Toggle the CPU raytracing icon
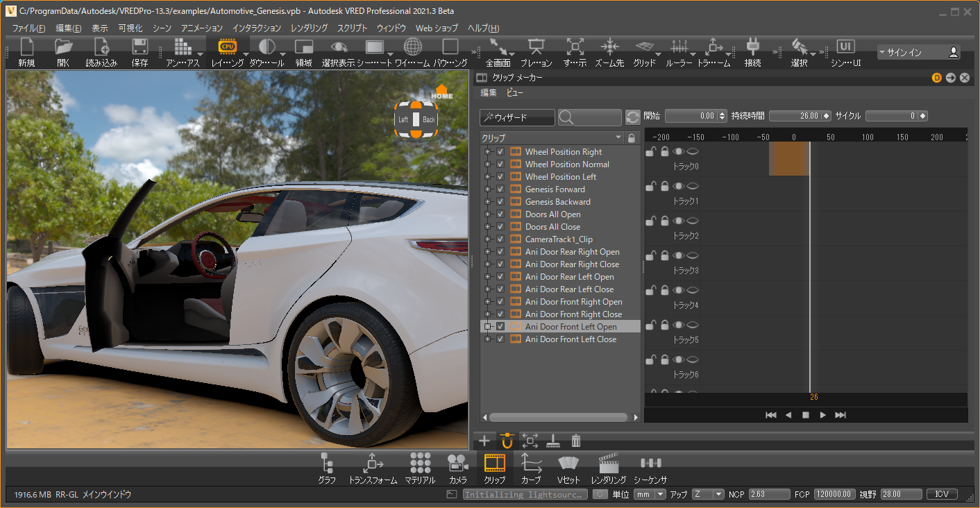The width and height of the screenshot is (980, 508). pos(227,47)
